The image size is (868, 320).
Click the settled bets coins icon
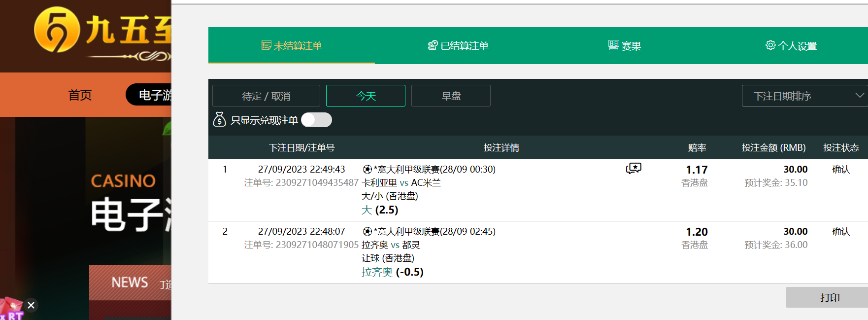tap(433, 45)
